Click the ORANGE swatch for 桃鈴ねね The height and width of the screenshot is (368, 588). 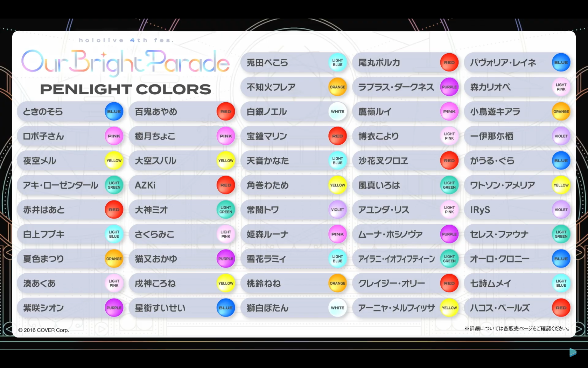click(338, 283)
